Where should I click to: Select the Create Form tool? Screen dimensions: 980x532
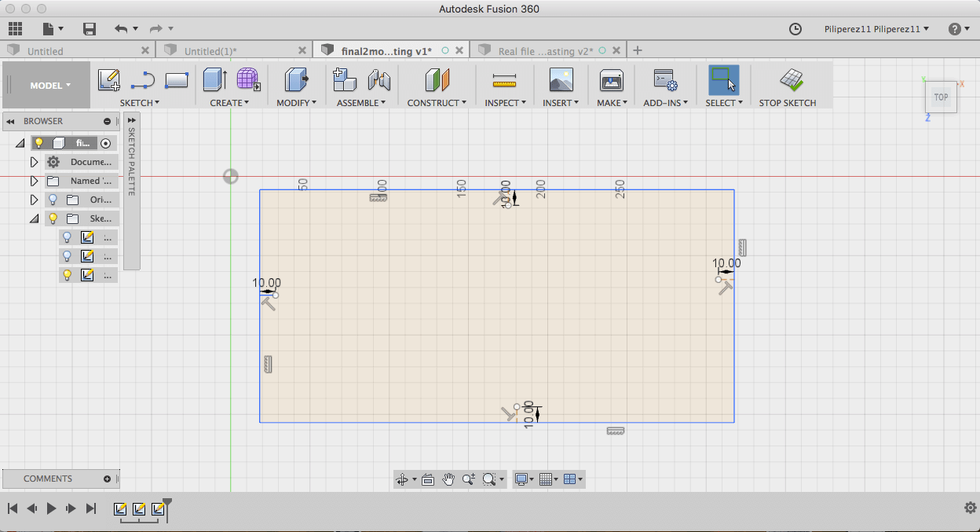point(249,80)
